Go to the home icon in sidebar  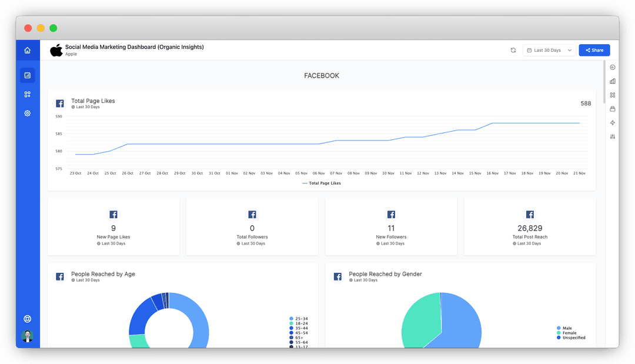(28, 50)
